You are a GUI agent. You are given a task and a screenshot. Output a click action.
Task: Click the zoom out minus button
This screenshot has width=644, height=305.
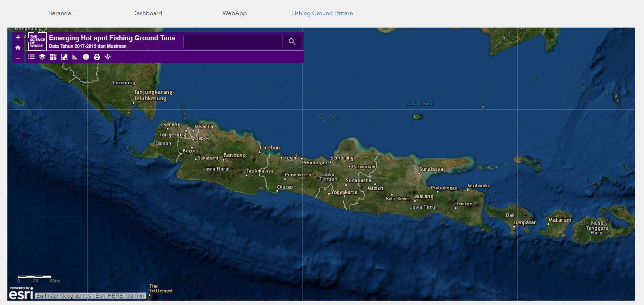[18, 58]
